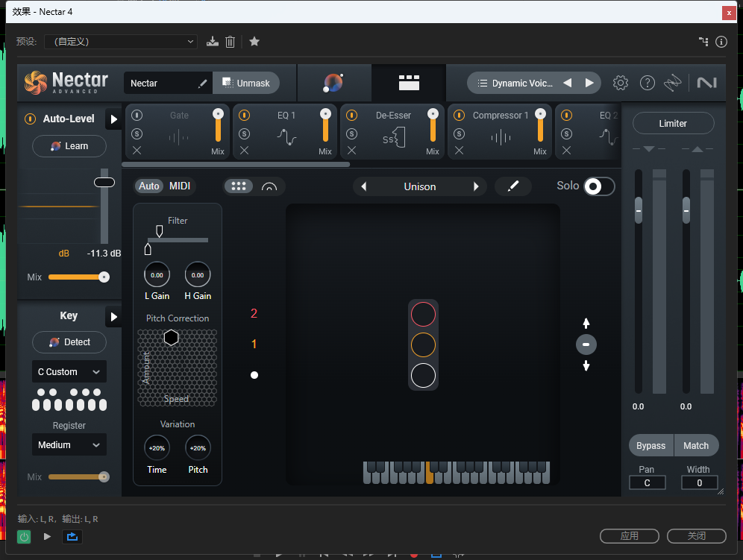Open the module view grid icon

click(409, 83)
